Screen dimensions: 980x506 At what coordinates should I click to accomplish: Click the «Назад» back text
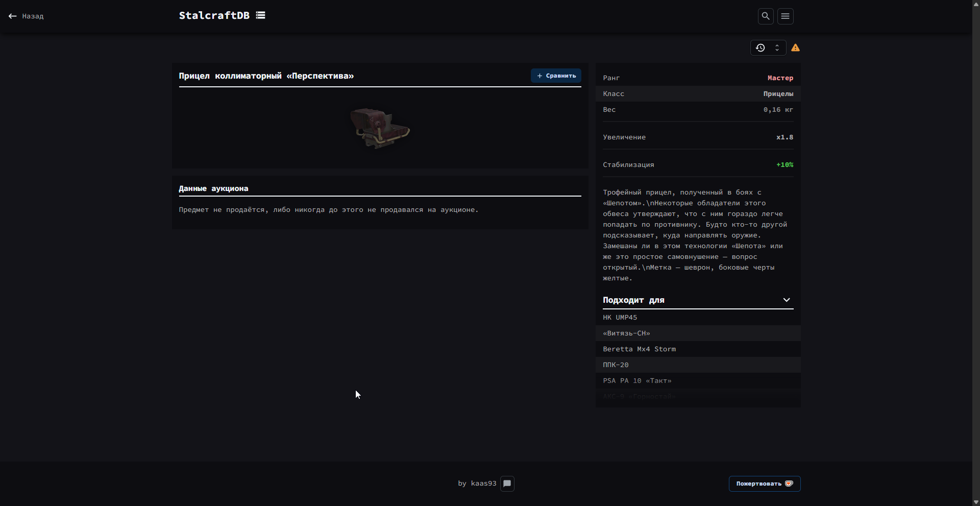tap(33, 16)
